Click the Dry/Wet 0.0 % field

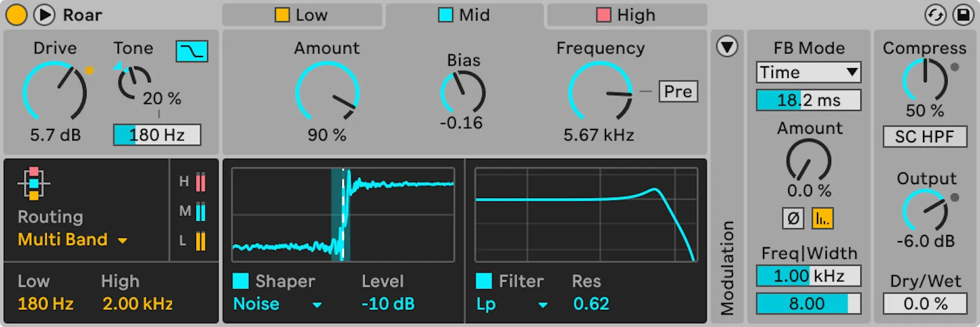(925, 304)
